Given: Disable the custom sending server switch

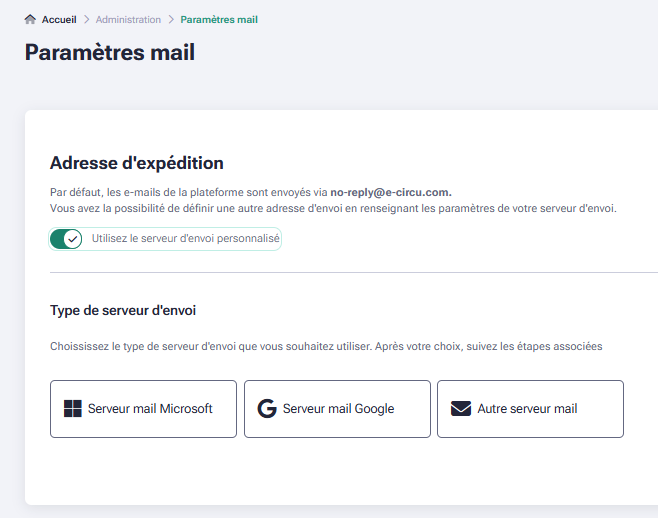Looking at the screenshot, I should coord(66,239).
